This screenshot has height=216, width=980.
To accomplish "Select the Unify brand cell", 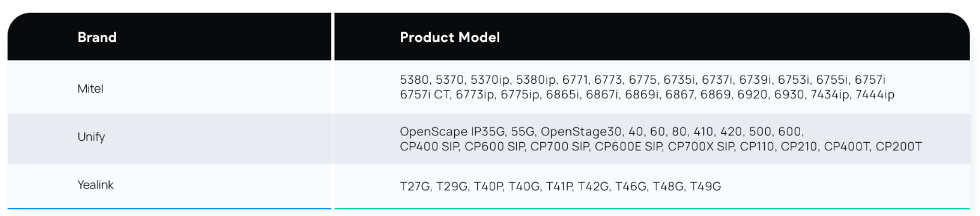I will pyautogui.click(x=91, y=137).
